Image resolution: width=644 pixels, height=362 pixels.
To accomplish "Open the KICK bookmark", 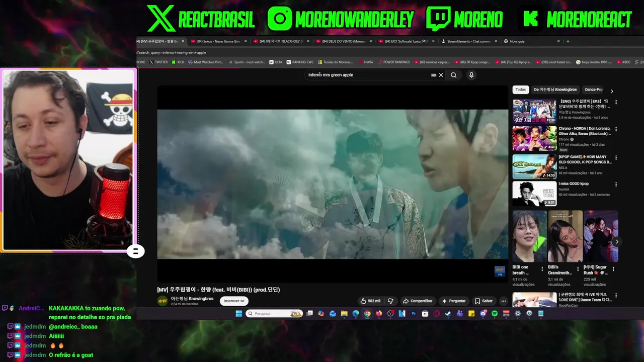I will tap(178, 62).
